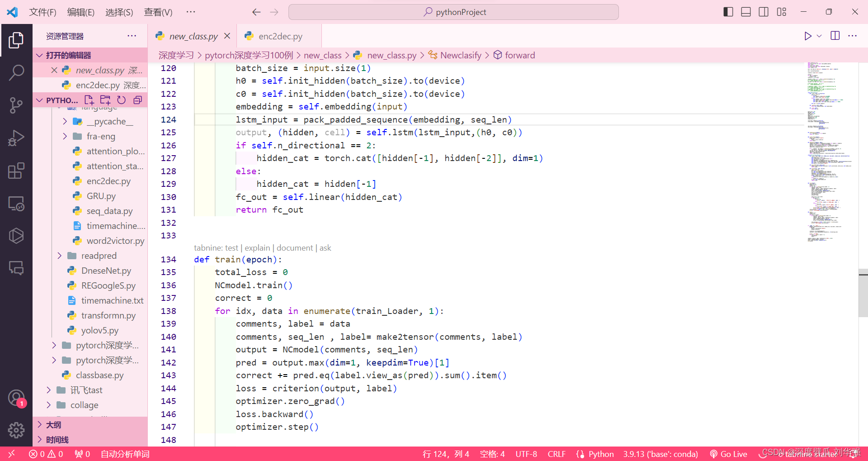
Task: Click the tabnine explain action
Action: (x=257, y=247)
